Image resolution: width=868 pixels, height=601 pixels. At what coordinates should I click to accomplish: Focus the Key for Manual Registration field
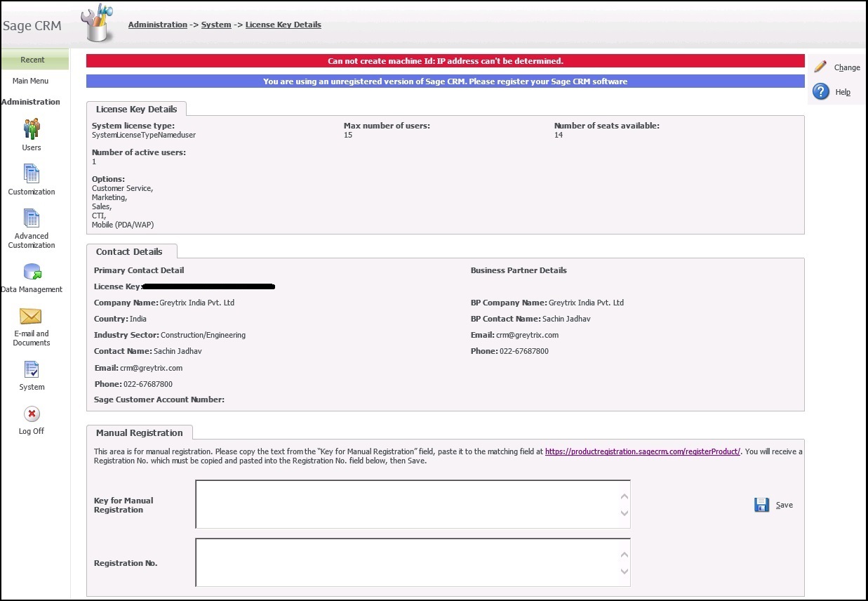413,504
